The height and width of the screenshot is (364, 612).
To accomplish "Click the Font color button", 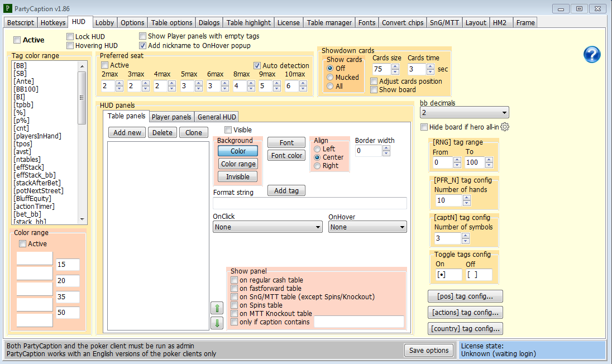I will [x=286, y=155].
